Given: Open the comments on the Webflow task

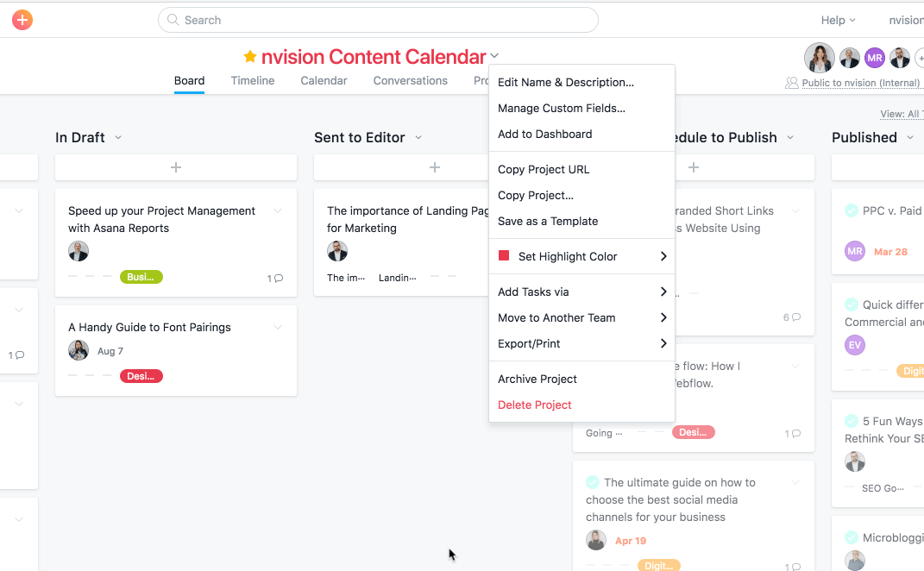Looking at the screenshot, I should (791, 431).
